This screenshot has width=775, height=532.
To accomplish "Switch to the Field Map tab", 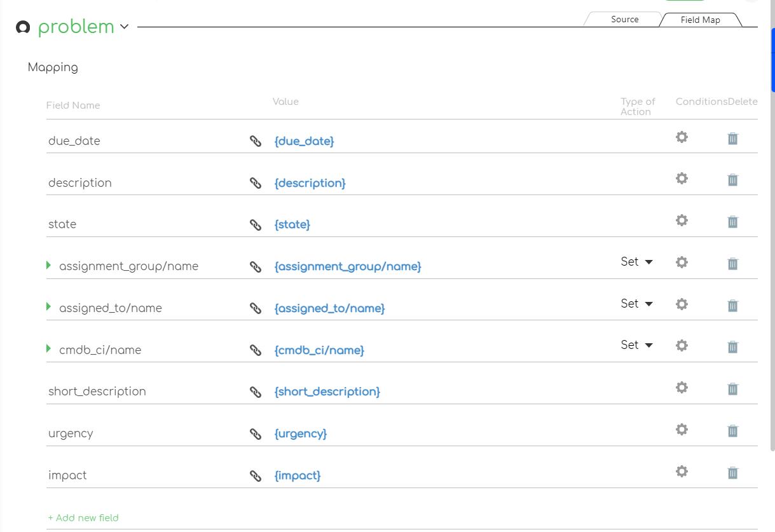I will [700, 20].
